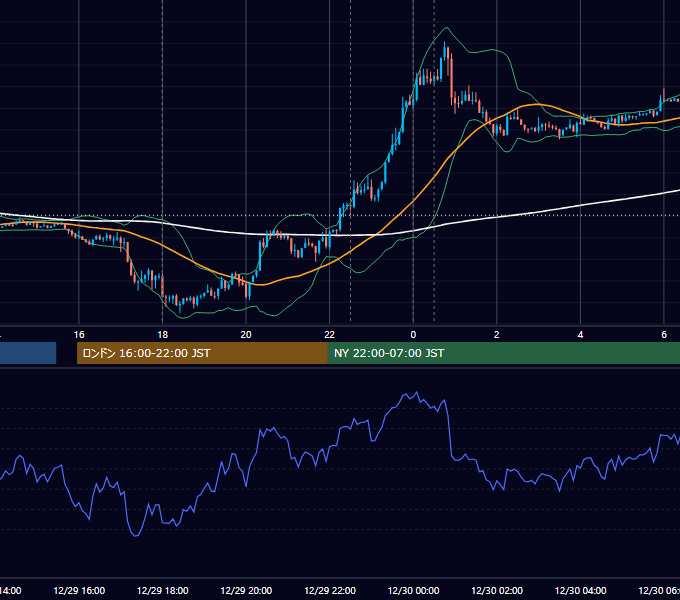Screen dimensions: 680x600
Task: Click the ロンドン 16:00-22:00 JST session bar
Action: tap(202, 353)
